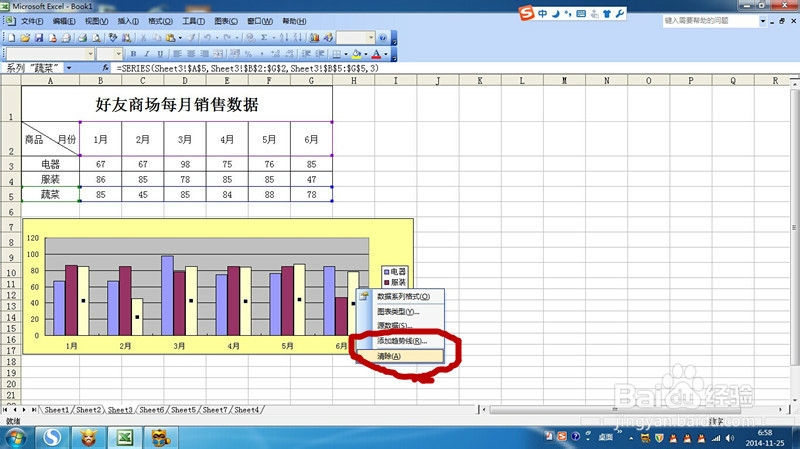Open Print Preview magnifier icon

pyautogui.click(x=96, y=38)
